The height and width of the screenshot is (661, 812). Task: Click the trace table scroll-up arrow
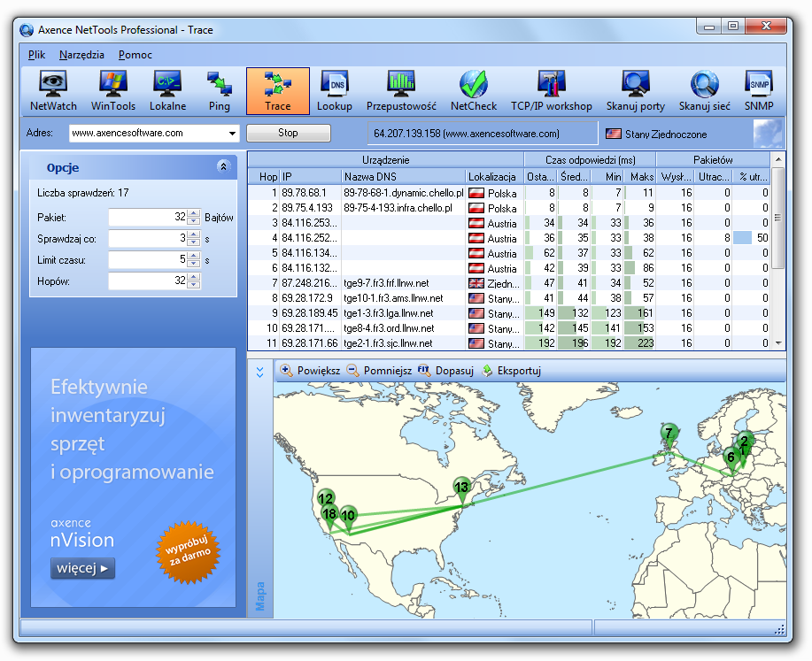pyautogui.click(x=778, y=159)
